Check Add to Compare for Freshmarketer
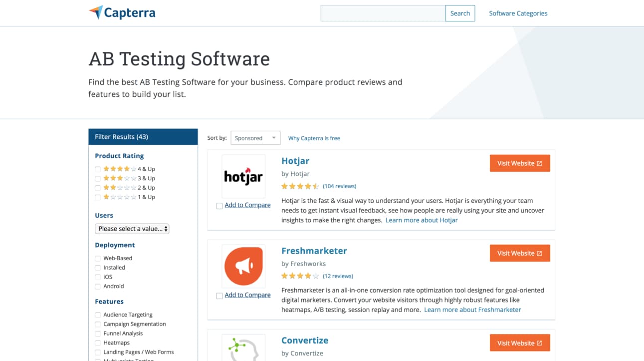Image resolution: width=644 pixels, height=361 pixels. coord(219,296)
